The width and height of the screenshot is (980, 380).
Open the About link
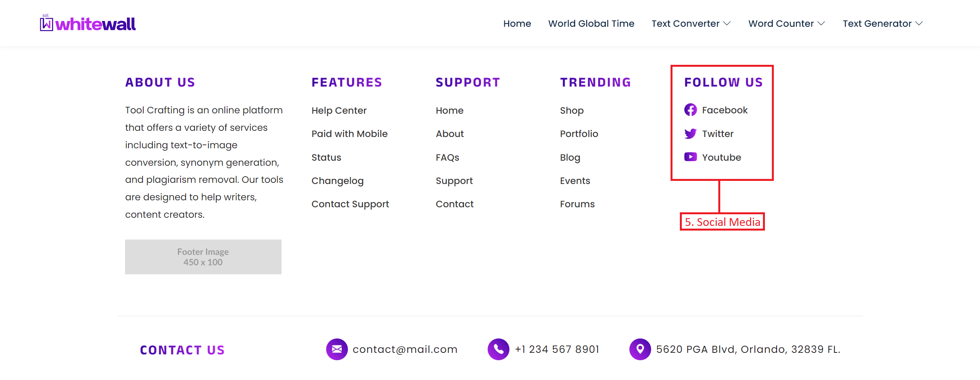(450, 134)
